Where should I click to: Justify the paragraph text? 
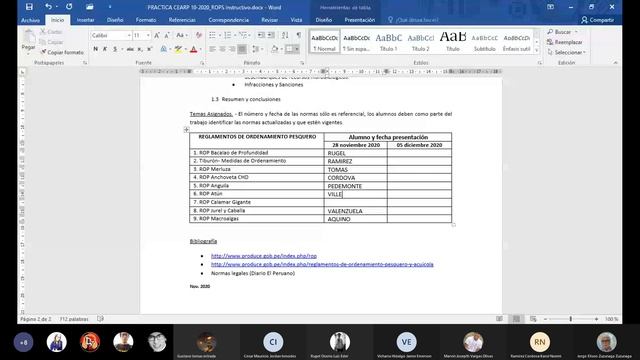tap(242, 49)
